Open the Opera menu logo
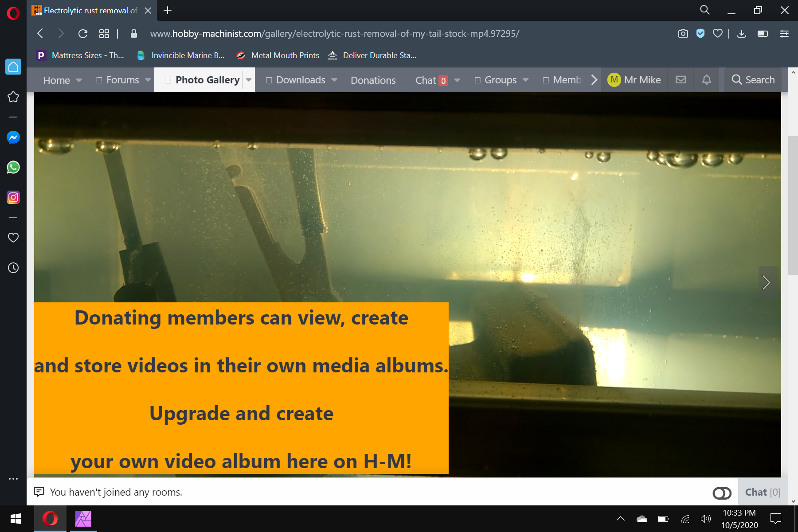 (13, 13)
